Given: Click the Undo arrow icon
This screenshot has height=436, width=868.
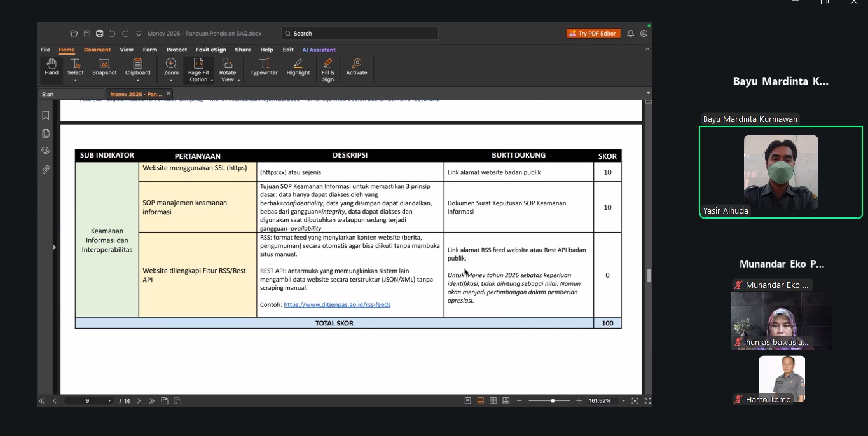Looking at the screenshot, I should (x=113, y=34).
